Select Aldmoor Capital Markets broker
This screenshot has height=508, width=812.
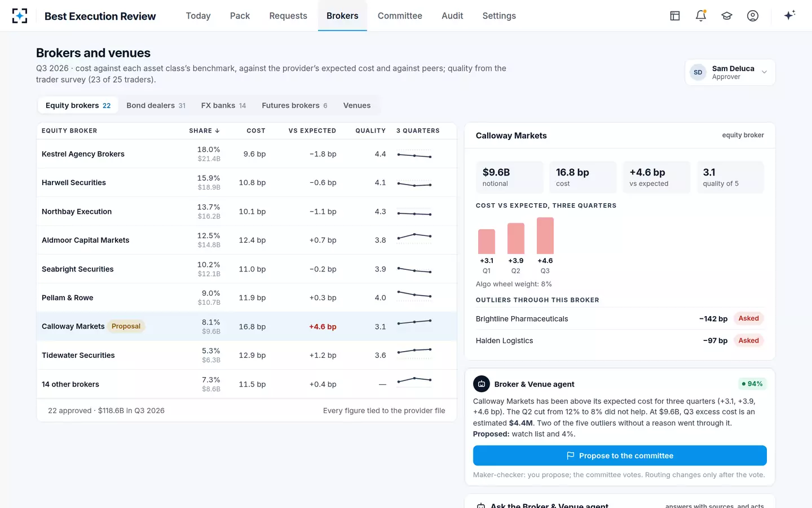[246, 240]
